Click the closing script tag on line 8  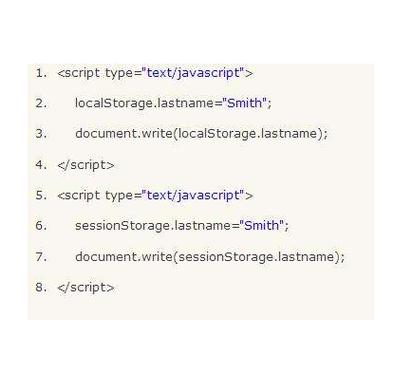(86, 287)
